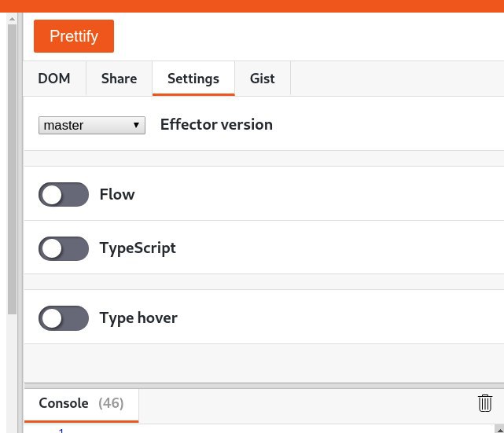Click the Prettify button
Screen dimensions: 504x433
click(x=74, y=36)
